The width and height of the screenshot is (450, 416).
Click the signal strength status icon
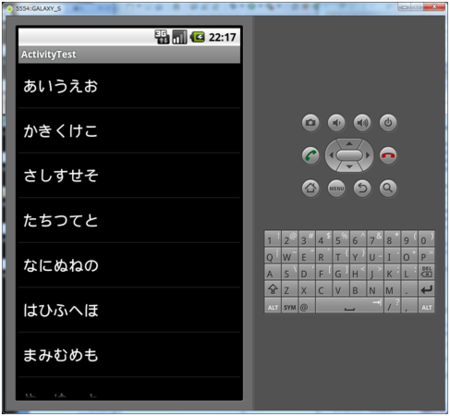coord(179,37)
